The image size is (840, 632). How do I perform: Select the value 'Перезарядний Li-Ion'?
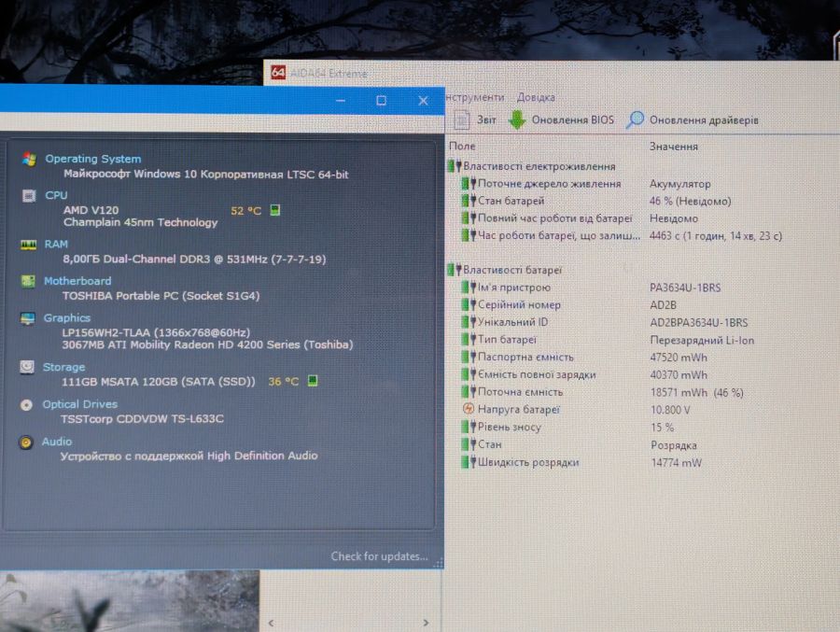[702, 340]
